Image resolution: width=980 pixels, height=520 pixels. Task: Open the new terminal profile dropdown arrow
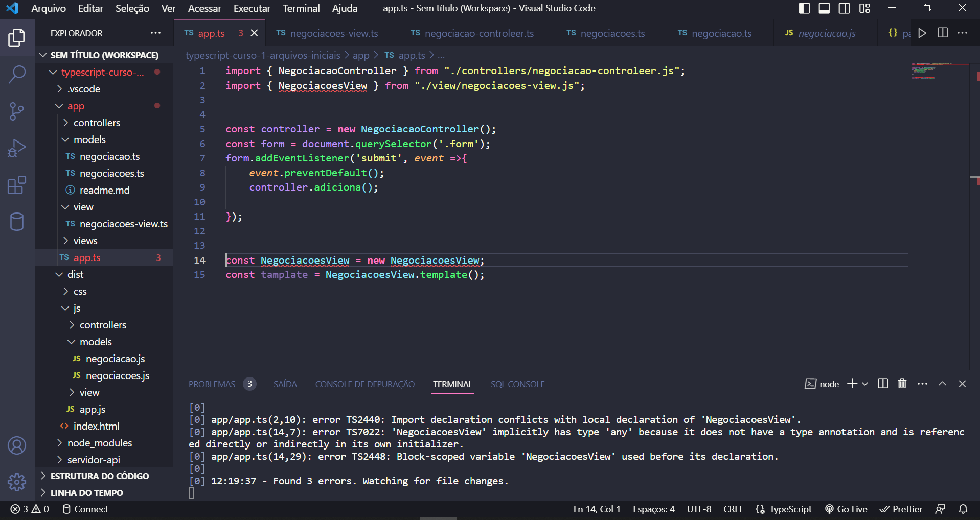[x=865, y=384]
